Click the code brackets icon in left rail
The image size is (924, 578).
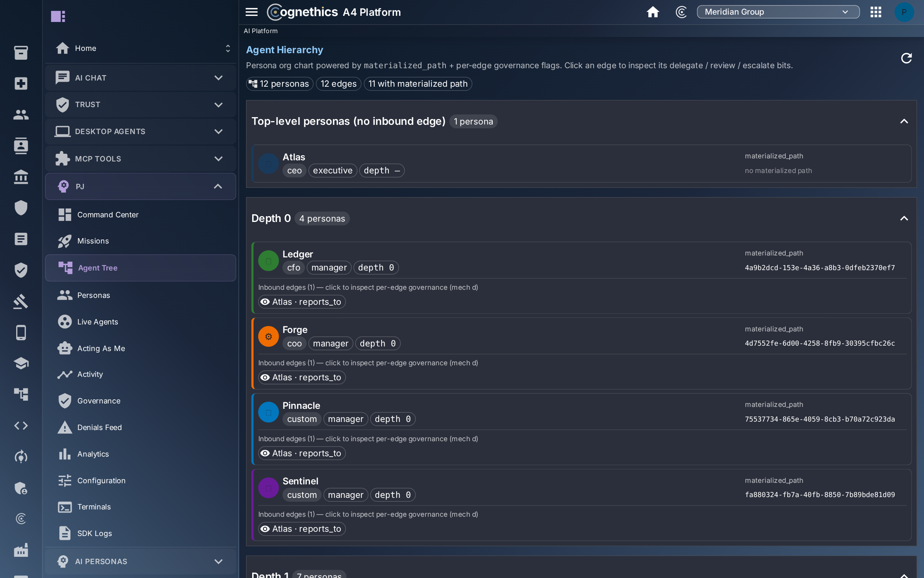(21, 425)
